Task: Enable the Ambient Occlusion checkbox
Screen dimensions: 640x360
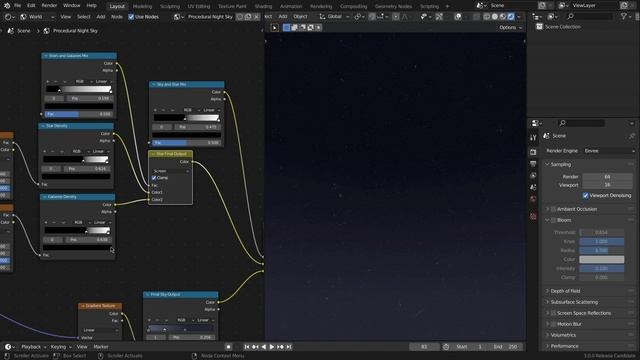Action: coord(553,209)
